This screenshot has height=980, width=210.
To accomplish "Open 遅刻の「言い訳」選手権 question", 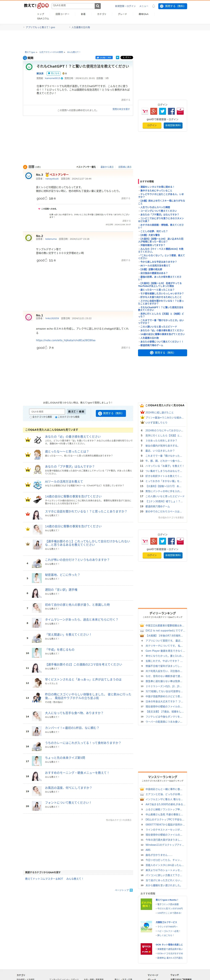I will [x=61, y=590].
